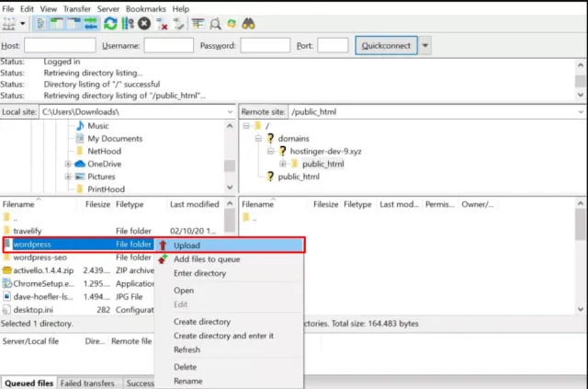Click the Host input field
This screenshot has height=389, width=588.
tap(60, 45)
